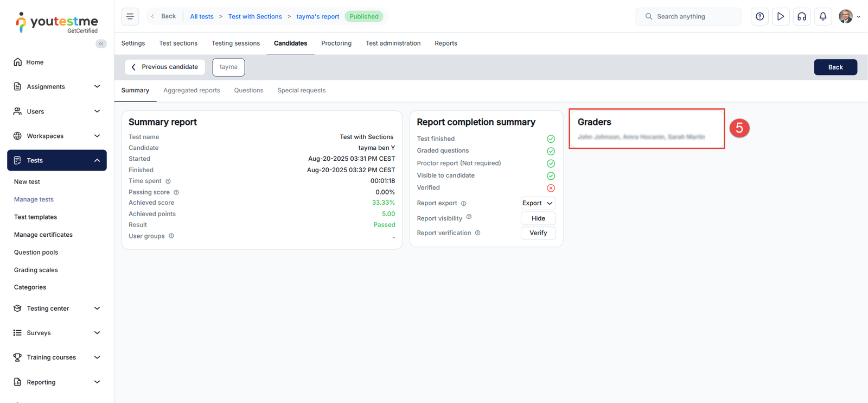
Task: Open user profile avatar dropdown
Action: click(849, 16)
